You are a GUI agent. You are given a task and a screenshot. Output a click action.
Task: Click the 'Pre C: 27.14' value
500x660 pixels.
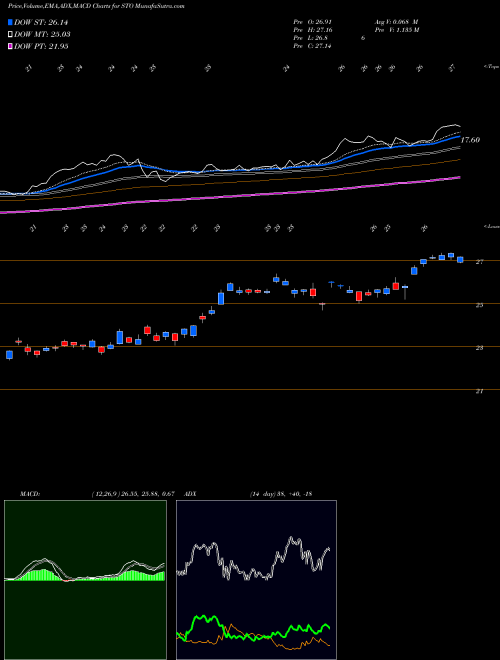tap(313, 46)
